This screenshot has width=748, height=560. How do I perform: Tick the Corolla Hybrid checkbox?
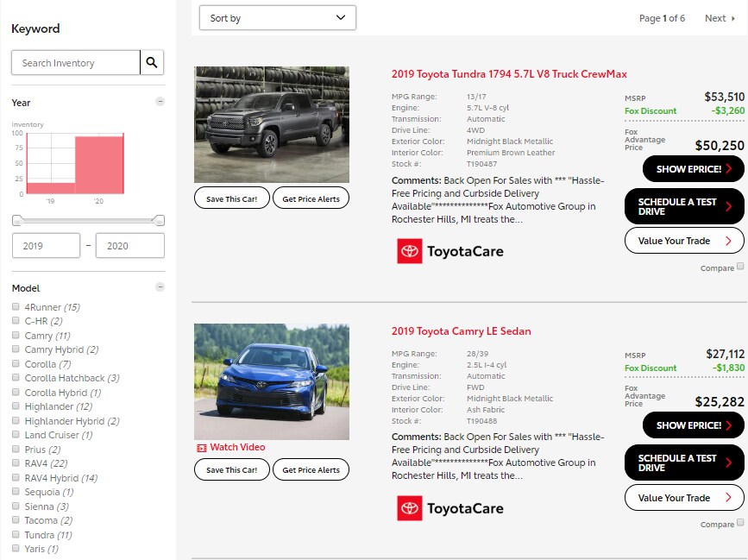point(16,392)
